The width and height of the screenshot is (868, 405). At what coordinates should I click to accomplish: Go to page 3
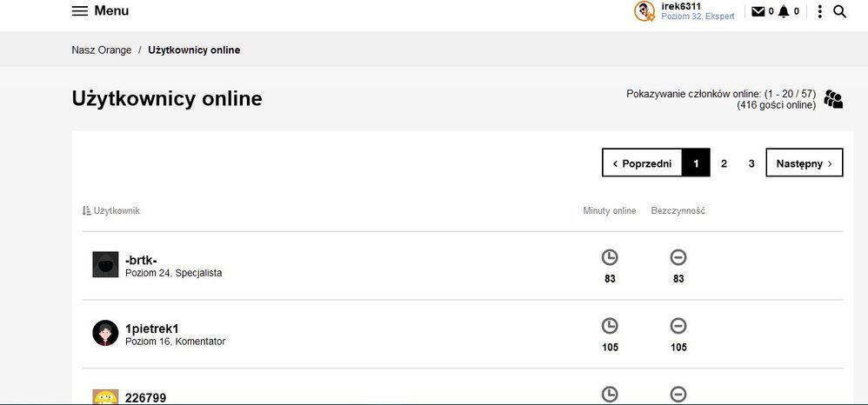pos(751,163)
